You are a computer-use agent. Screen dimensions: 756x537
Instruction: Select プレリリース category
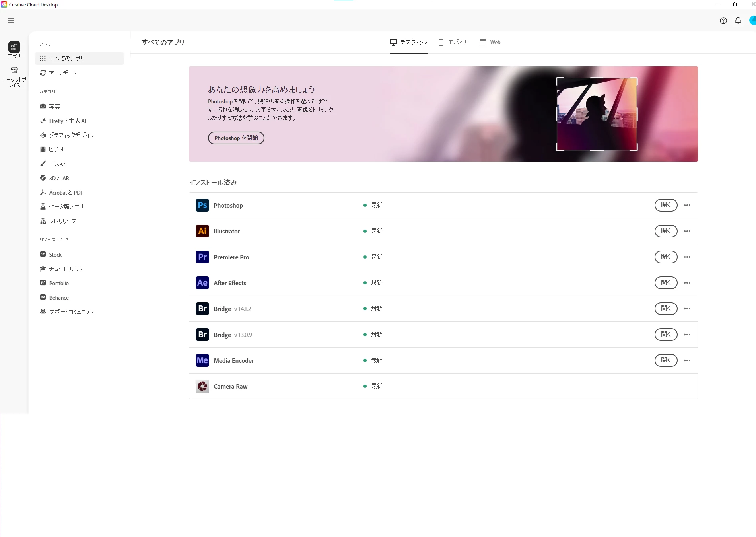click(x=80, y=221)
